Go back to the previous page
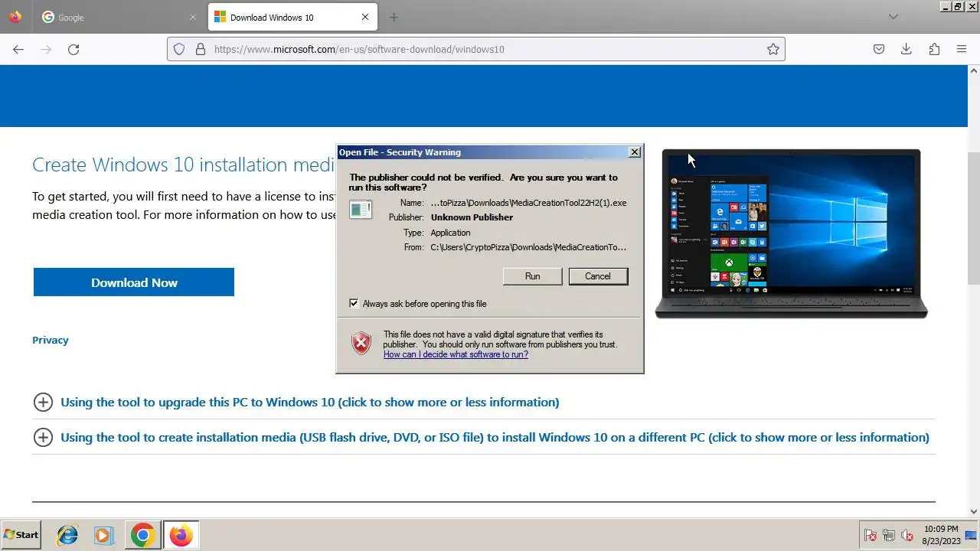980x551 pixels. tap(18, 49)
